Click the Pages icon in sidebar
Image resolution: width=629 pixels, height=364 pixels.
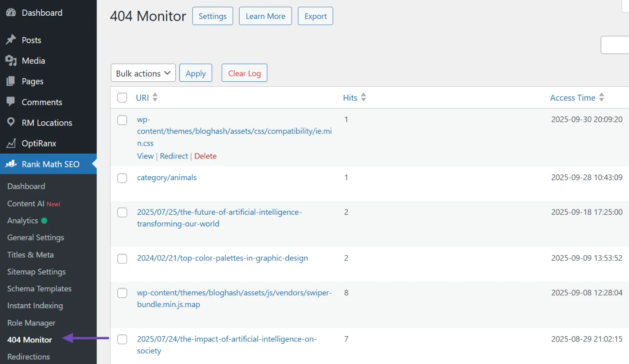pos(11,81)
